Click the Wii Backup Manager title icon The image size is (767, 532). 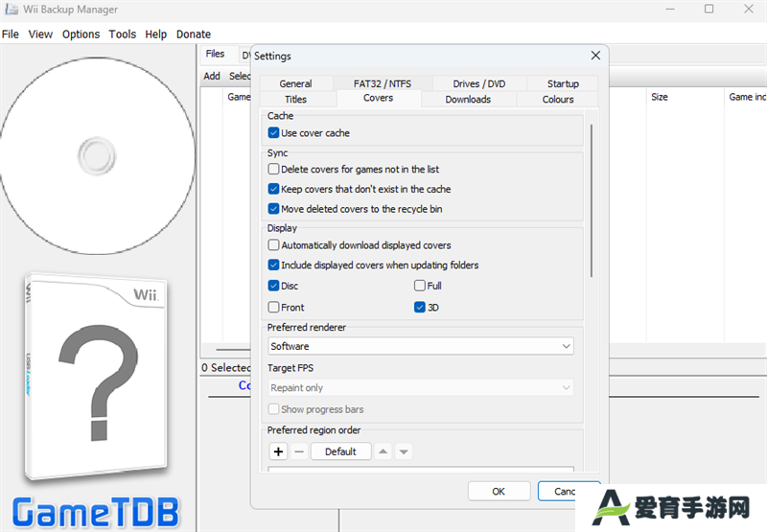(x=12, y=10)
